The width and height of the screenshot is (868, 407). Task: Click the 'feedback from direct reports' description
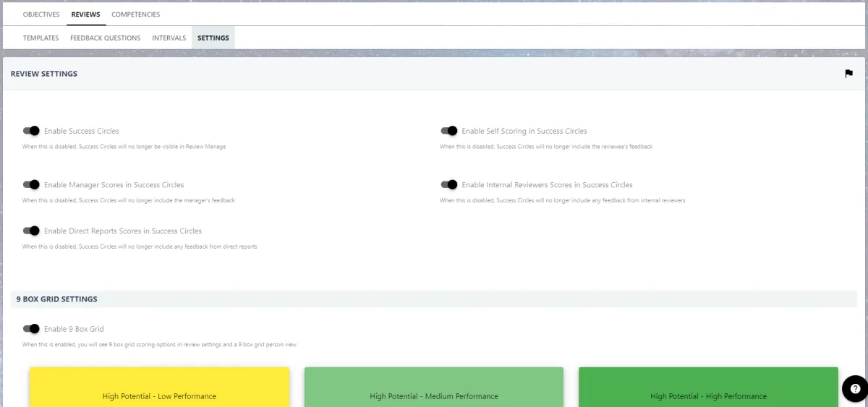[140, 247]
